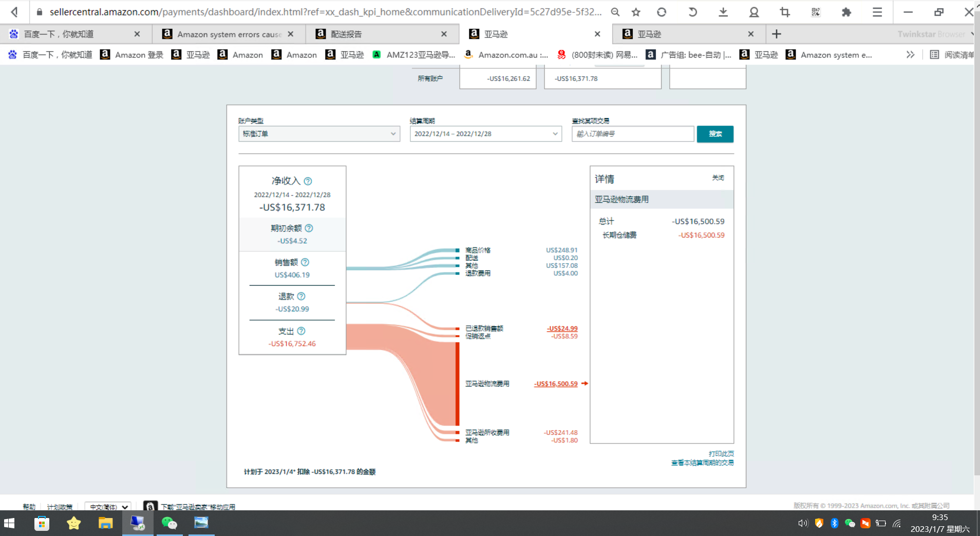The height and width of the screenshot is (536, 980).
Task: Switch to Amazon system errors tab
Action: pos(229,34)
